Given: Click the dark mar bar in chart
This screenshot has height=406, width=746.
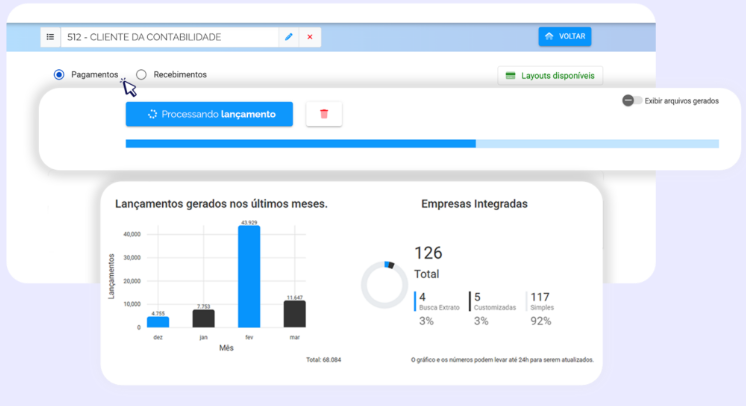Looking at the screenshot, I should 294,314.
